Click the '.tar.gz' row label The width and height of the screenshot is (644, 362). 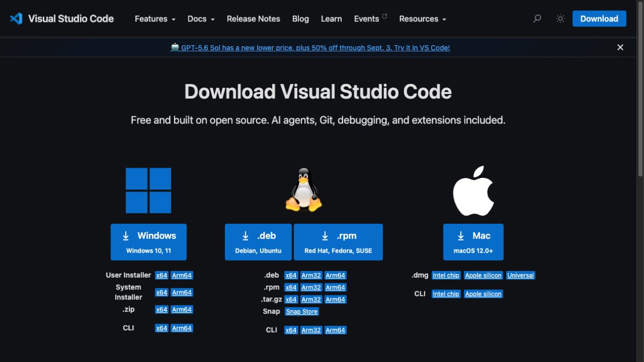[x=271, y=299]
